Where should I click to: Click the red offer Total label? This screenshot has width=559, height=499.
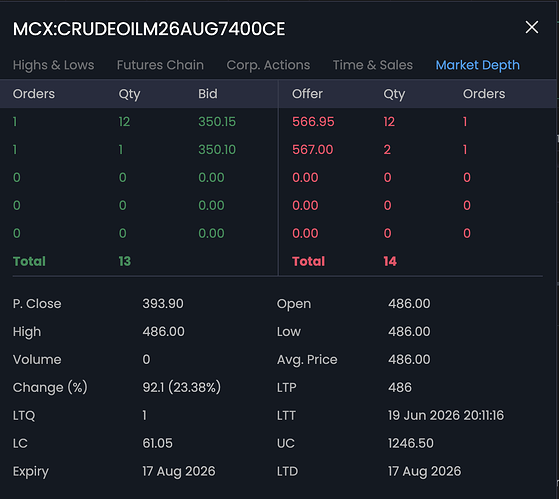pyautogui.click(x=308, y=261)
